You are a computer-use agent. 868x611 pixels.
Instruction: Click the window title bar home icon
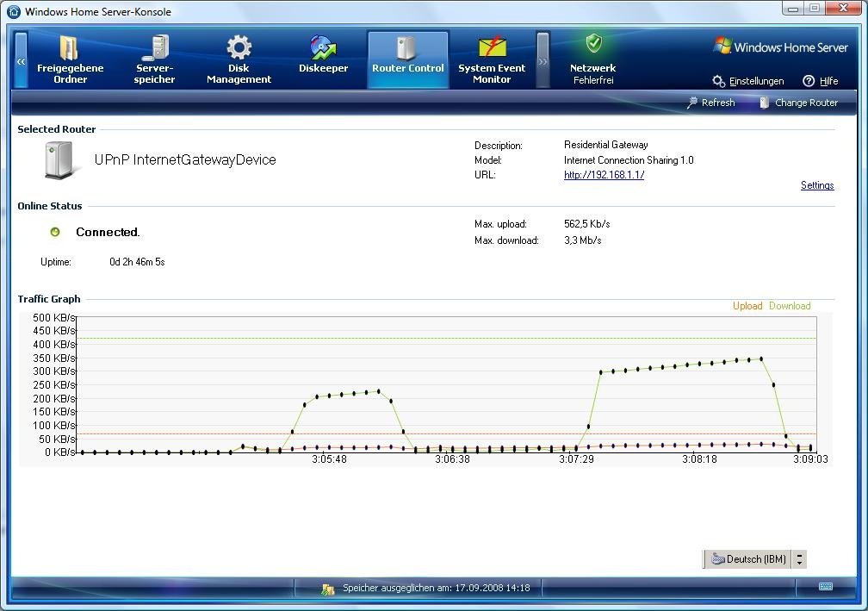tap(13, 11)
